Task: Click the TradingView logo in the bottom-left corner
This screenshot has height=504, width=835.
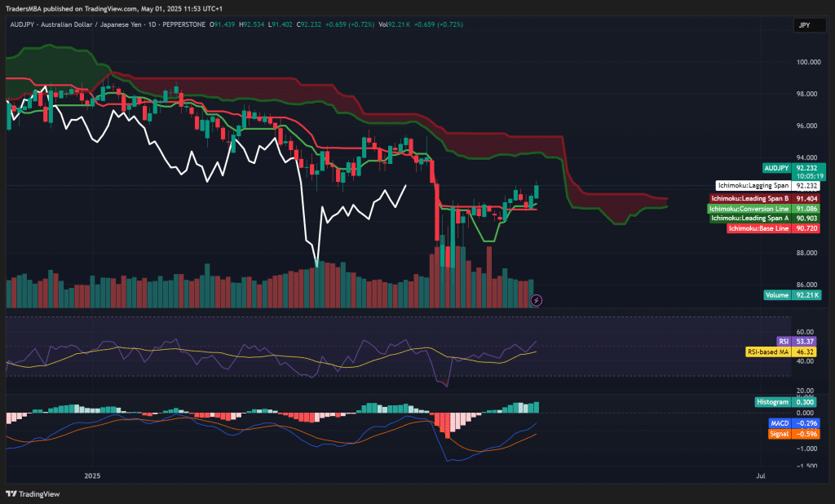Action: (26, 493)
